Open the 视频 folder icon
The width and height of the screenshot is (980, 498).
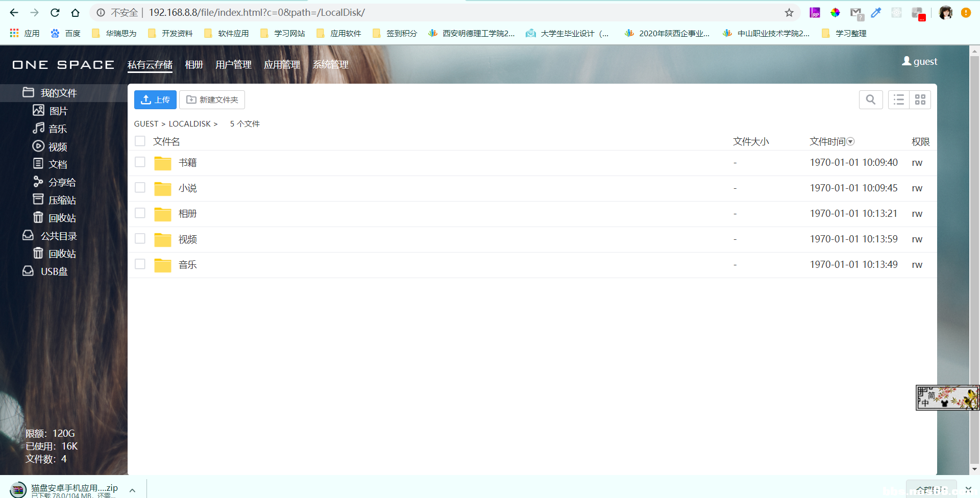click(163, 240)
